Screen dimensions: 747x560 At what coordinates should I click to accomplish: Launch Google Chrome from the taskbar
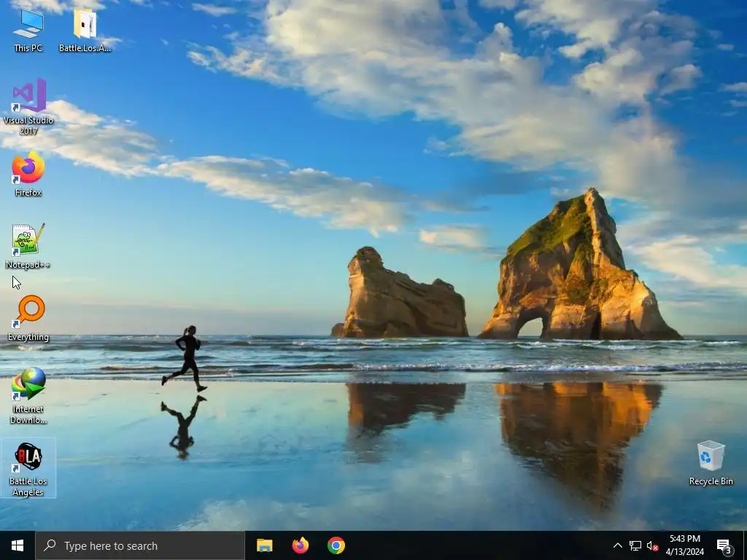tap(336, 545)
